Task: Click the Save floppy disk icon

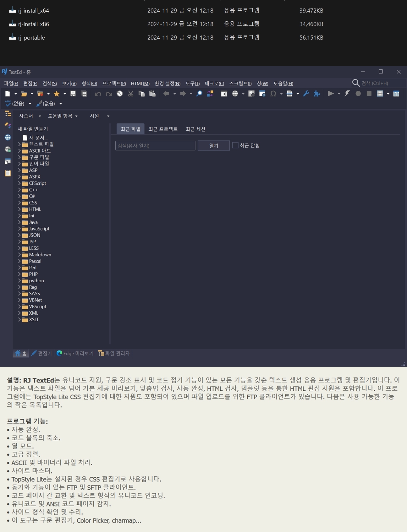Action: pos(73,94)
